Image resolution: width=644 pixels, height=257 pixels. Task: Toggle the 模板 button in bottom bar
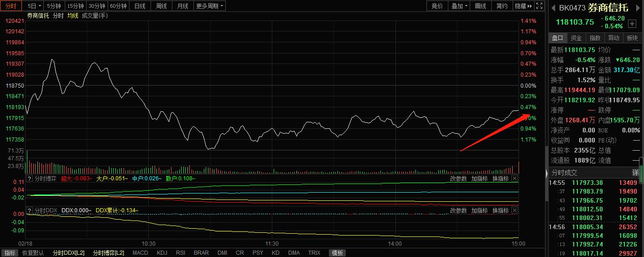click(337, 253)
